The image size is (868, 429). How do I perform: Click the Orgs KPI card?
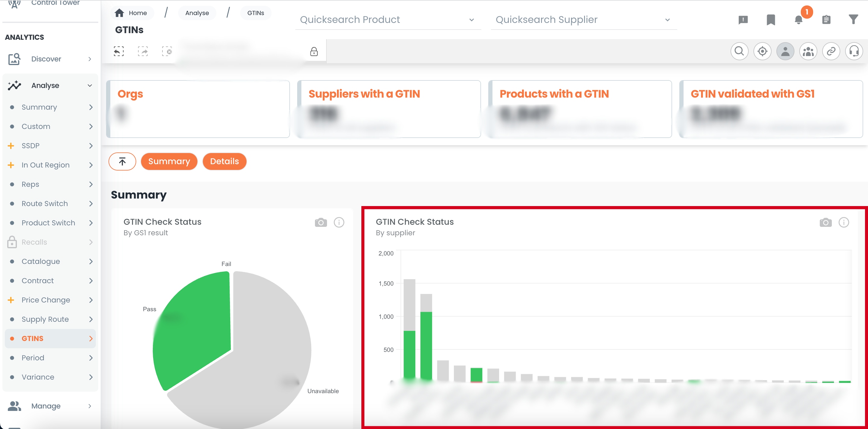(x=198, y=109)
